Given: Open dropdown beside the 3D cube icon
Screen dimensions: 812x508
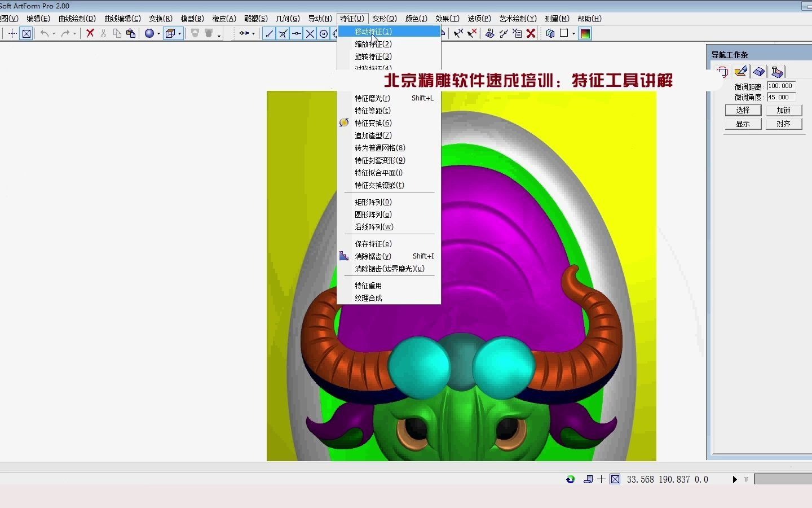Looking at the screenshot, I should pyautogui.click(x=179, y=34).
